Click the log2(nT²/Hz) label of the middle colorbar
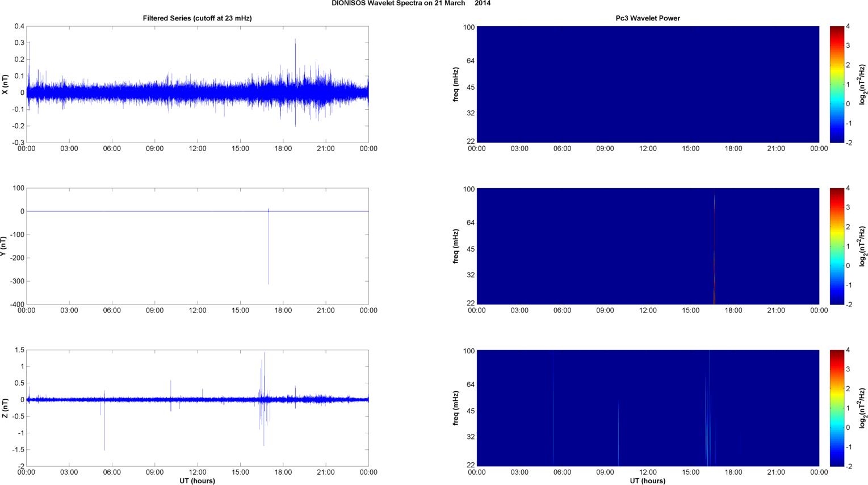Screen dimensions: 868x485 (x=863, y=246)
